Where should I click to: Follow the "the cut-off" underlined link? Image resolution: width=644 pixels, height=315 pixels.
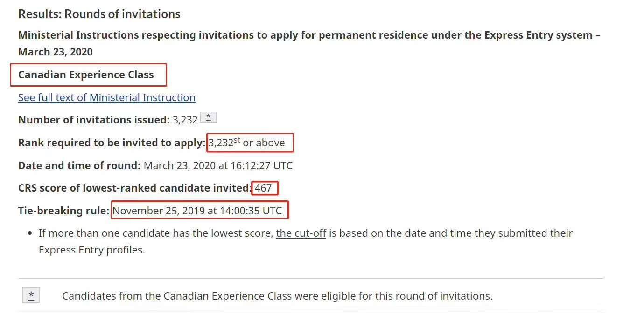point(301,233)
